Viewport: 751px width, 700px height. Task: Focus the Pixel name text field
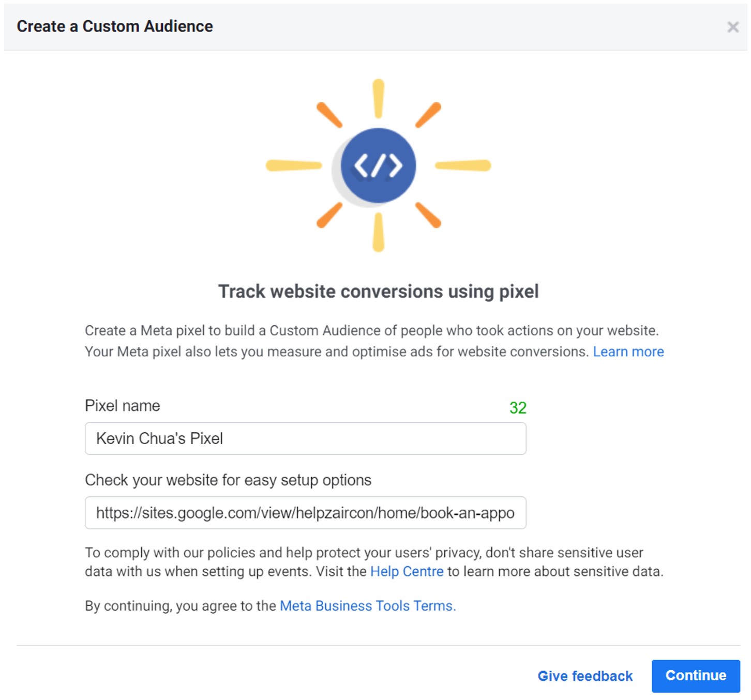pos(305,438)
